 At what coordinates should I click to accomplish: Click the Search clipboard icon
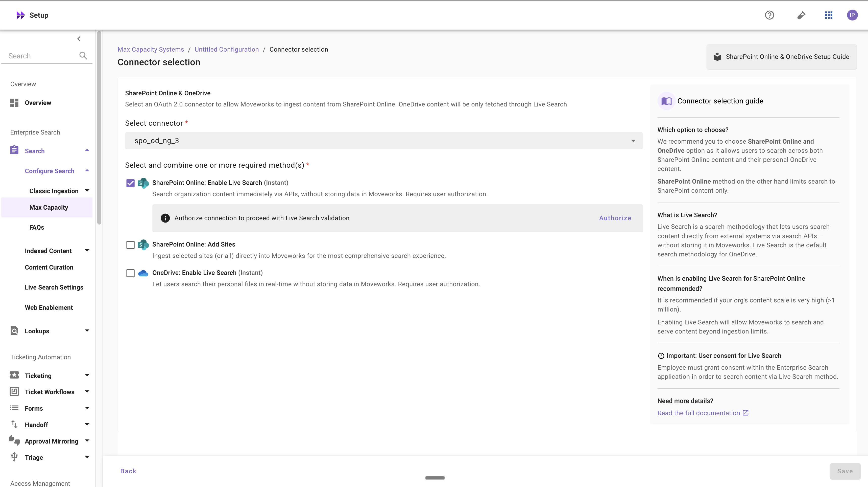click(x=14, y=150)
